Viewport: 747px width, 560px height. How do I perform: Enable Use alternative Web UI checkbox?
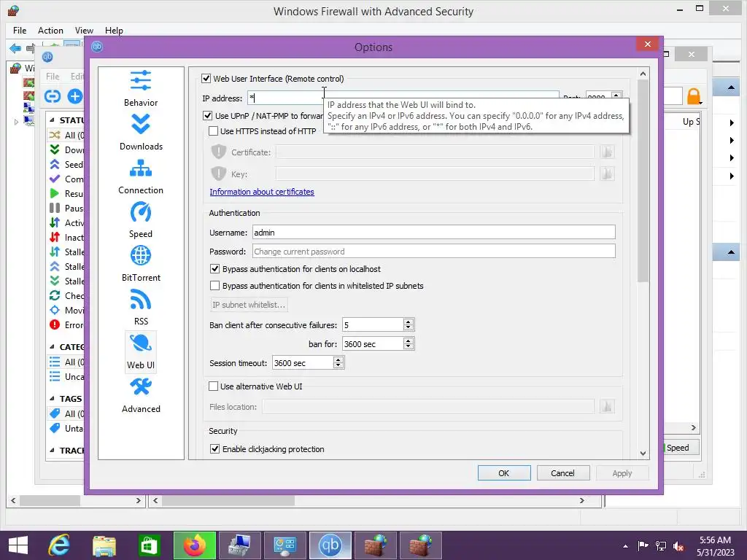[214, 386]
